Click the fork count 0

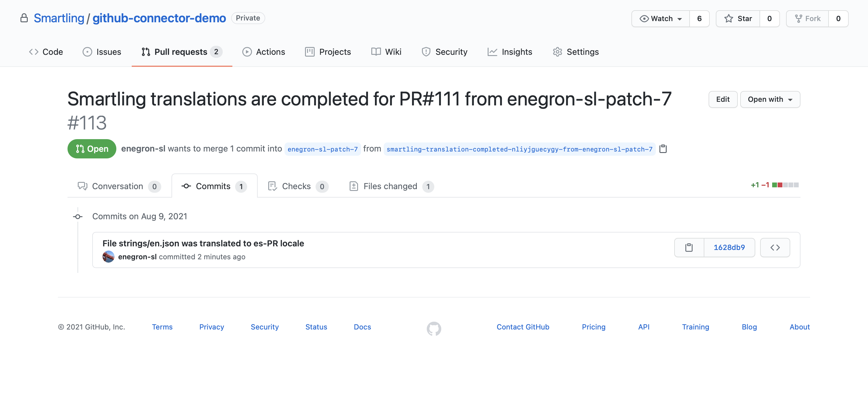coord(838,18)
